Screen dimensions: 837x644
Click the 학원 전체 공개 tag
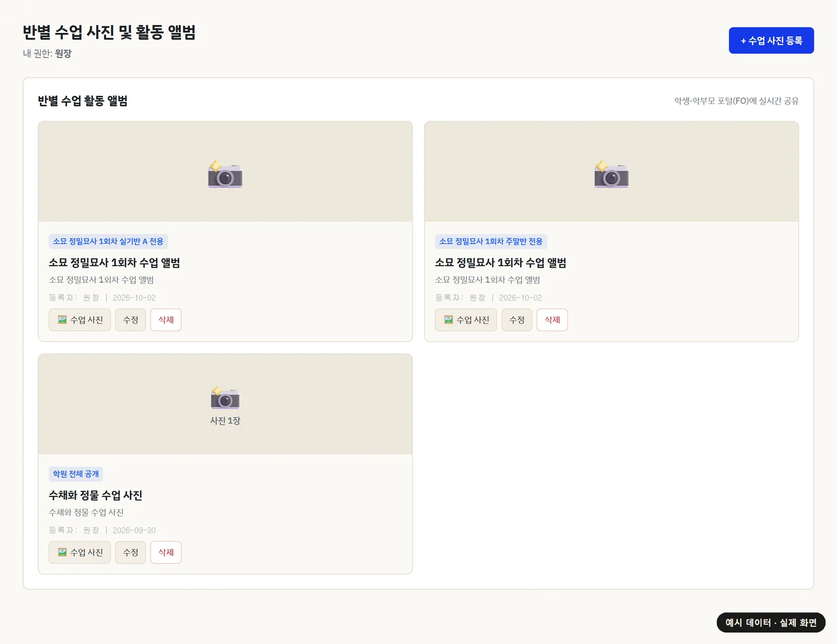pyautogui.click(x=76, y=474)
